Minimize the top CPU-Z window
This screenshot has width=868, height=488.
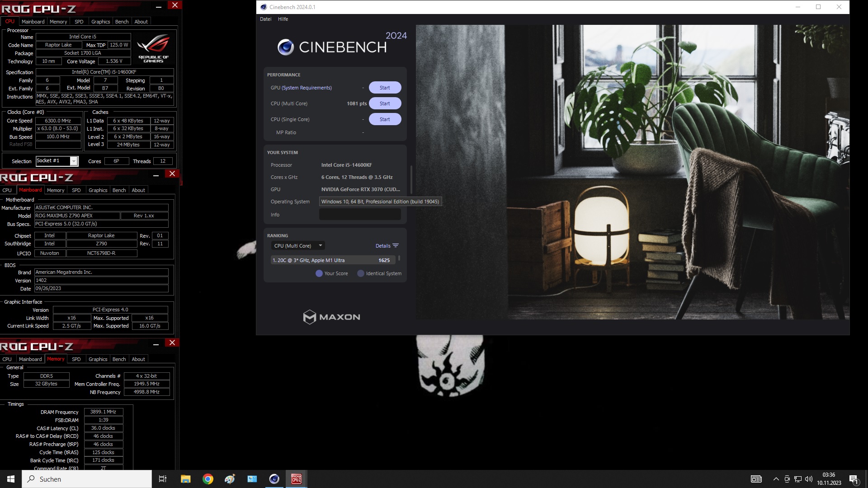159,7
